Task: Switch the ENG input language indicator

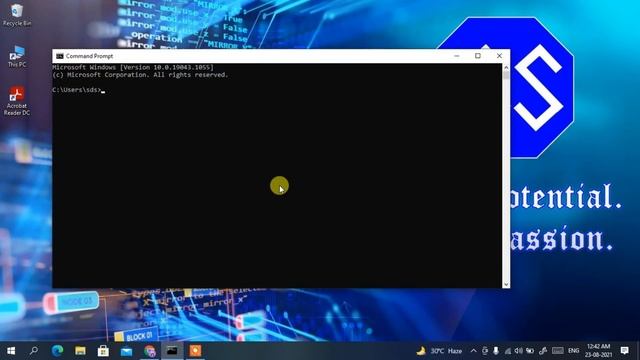Action: click(x=573, y=351)
